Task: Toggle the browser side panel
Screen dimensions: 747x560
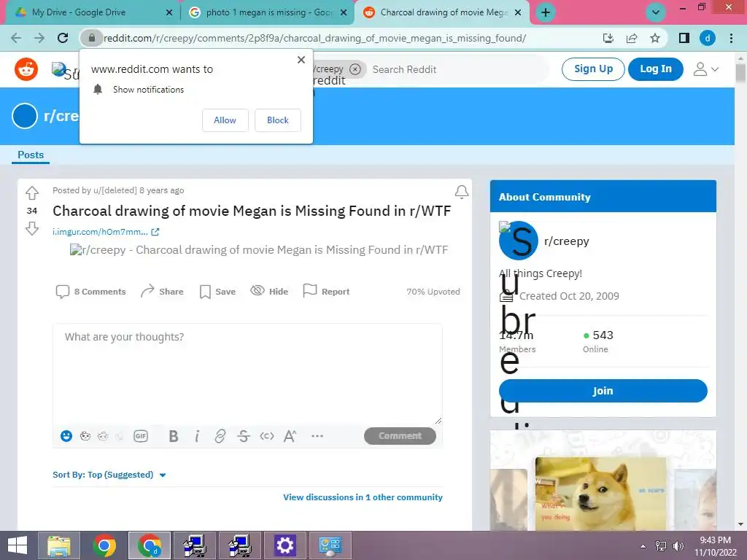Action: tap(684, 38)
